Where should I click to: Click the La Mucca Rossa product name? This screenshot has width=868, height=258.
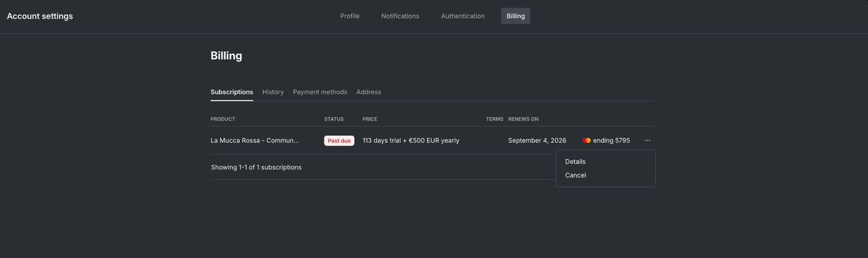pyautogui.click(x=255, y=141)
